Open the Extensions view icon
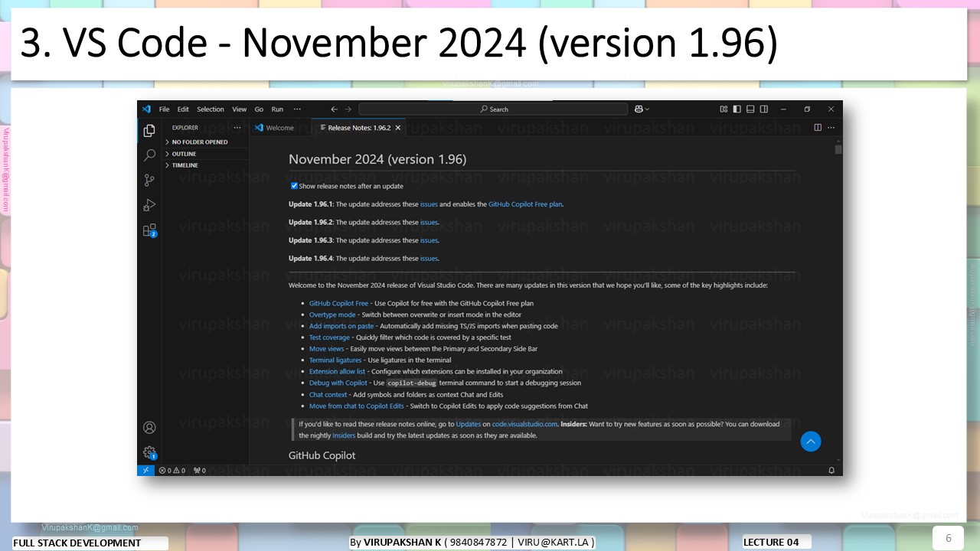 (150, 230)
